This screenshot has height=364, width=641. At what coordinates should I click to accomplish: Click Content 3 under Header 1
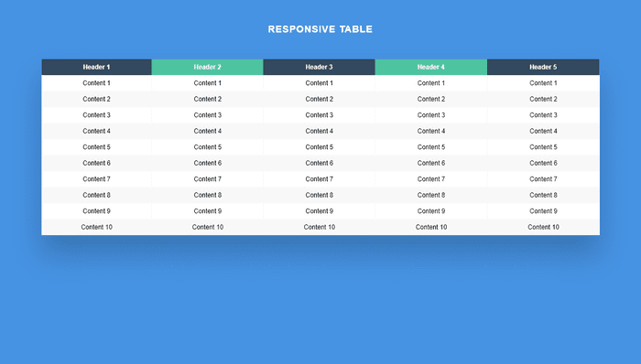click(96, 115)
